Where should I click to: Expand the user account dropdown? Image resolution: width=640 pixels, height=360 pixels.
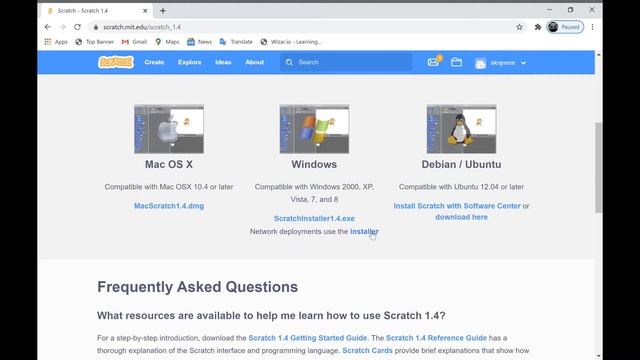(523, 63)
